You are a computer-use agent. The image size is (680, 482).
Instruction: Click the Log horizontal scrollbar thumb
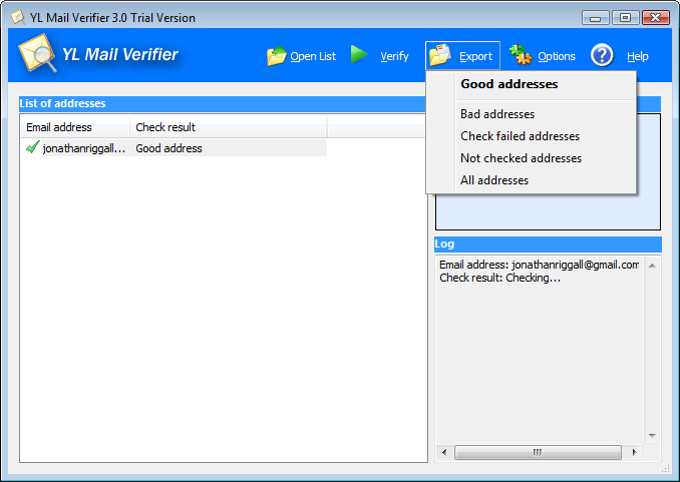click(537, 452)
